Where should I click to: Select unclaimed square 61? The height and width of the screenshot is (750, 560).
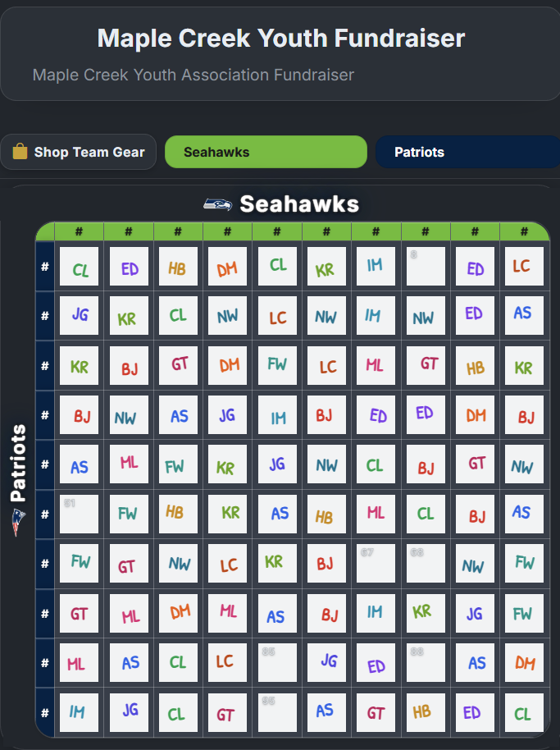pyautogui.click(x=79, y=513)
